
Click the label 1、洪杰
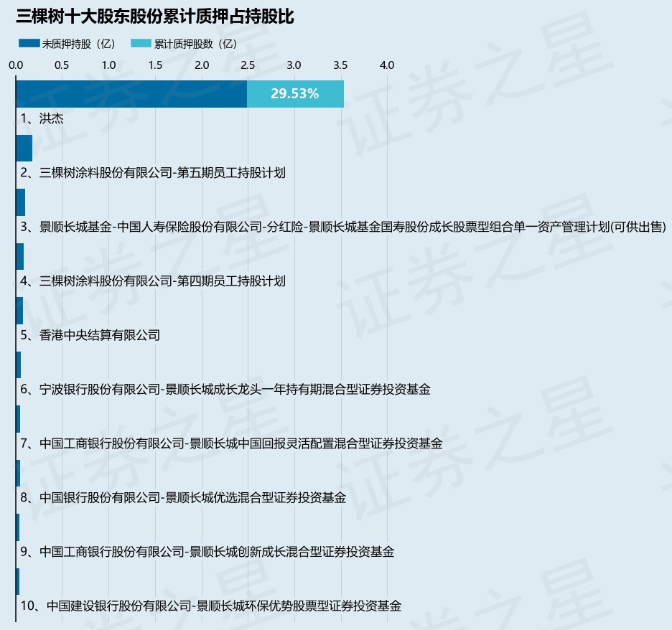coord(42,118)
